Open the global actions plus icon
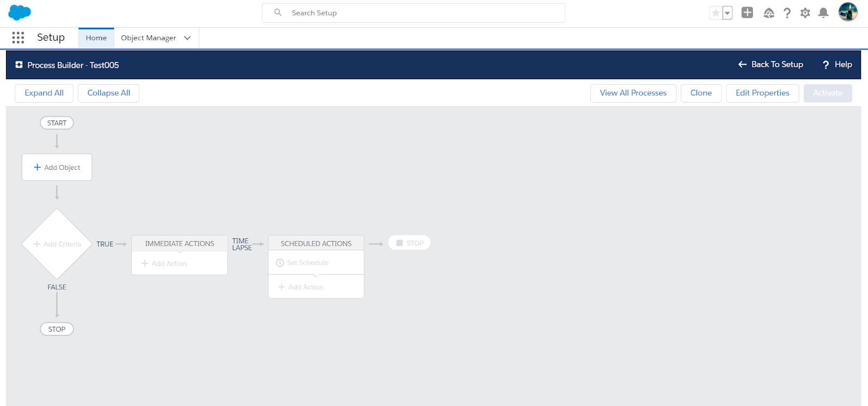The image size is (868, 406). coord(747,13)
